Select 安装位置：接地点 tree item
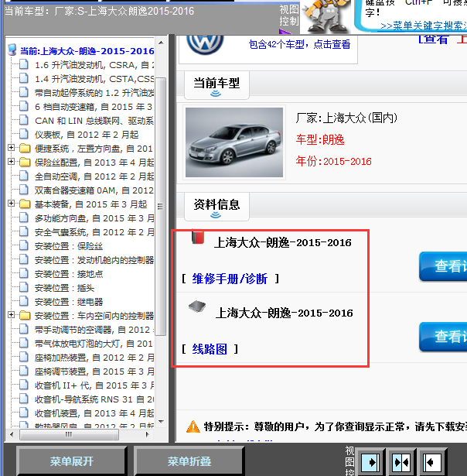Image resolution: width=467 pixels, height=476 pixels. pos(69,274)
